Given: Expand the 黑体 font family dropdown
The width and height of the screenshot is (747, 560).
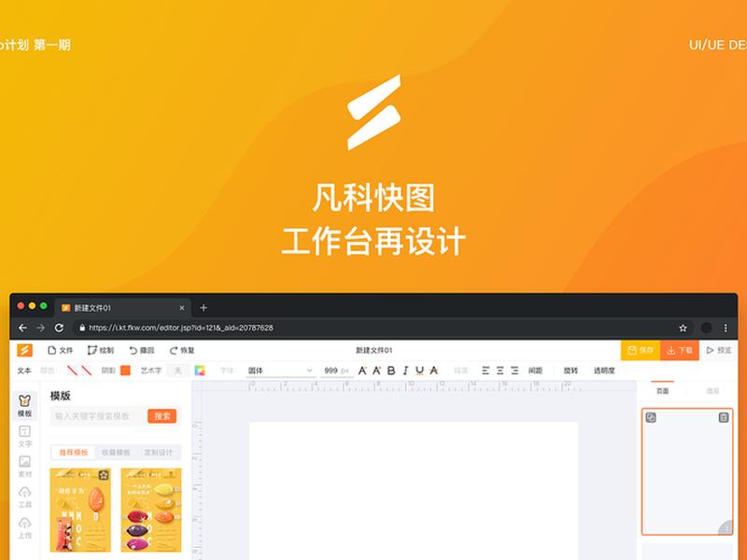Looking at the screenshot, I should click(280, 371).
